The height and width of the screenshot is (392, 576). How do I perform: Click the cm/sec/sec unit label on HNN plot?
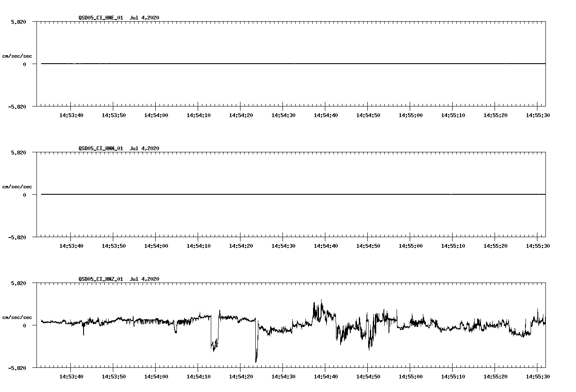[x=17, y=187]
